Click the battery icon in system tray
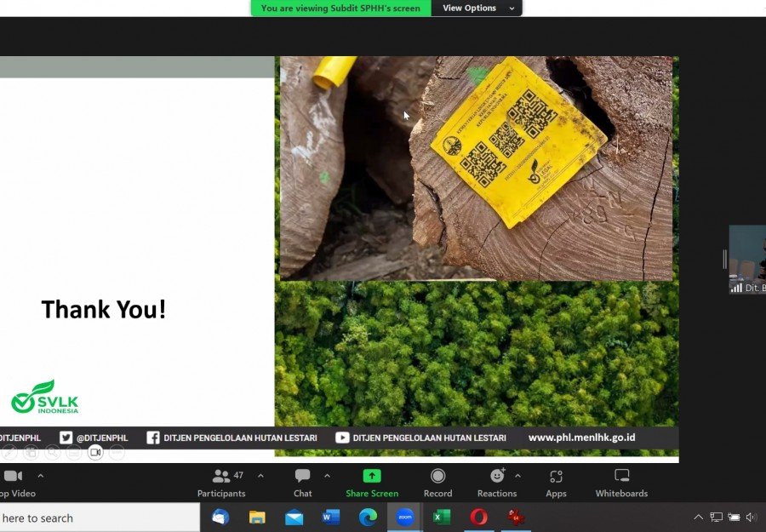Viewport: 766px width, 532px height. [734, 517]
